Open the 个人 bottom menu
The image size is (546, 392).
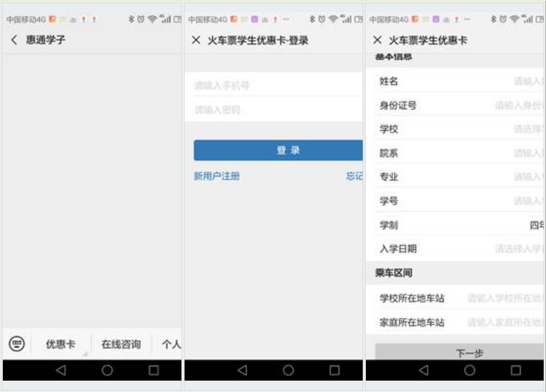tap(171, 344)
